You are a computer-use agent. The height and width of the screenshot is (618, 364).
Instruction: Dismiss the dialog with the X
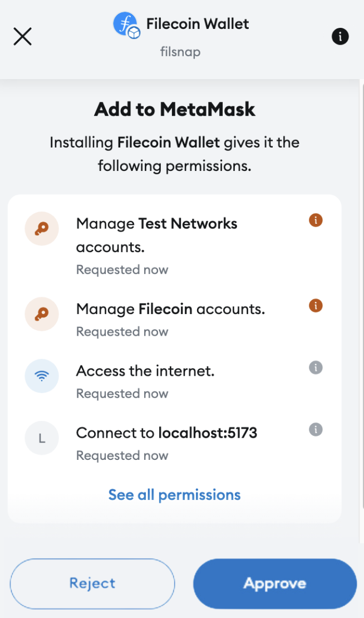pyautogui.click(x=22, y=36)
